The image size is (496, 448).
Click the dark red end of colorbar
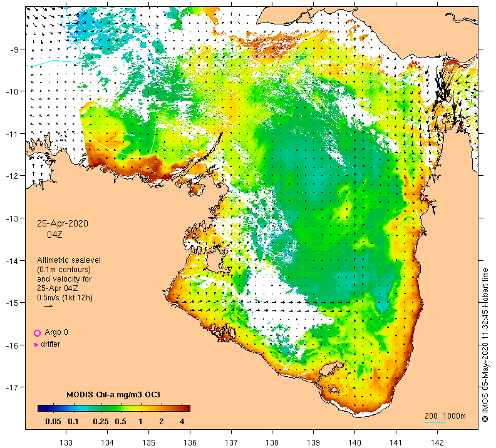(x=186, y=408)
